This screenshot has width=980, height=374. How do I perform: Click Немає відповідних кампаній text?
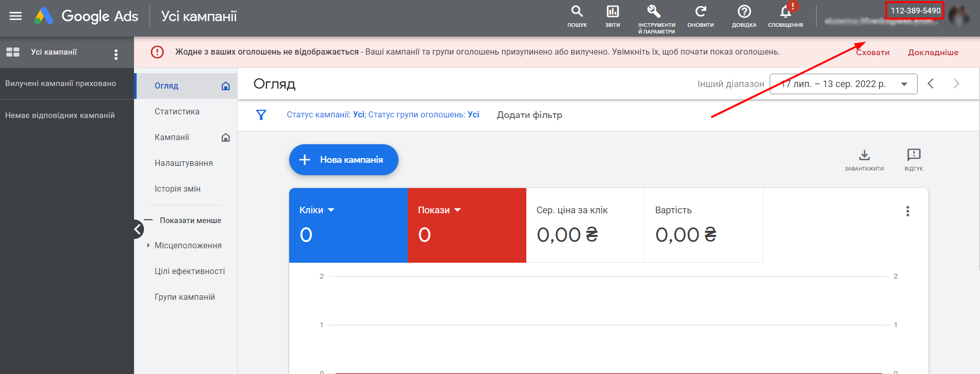(x=60, y=115)
